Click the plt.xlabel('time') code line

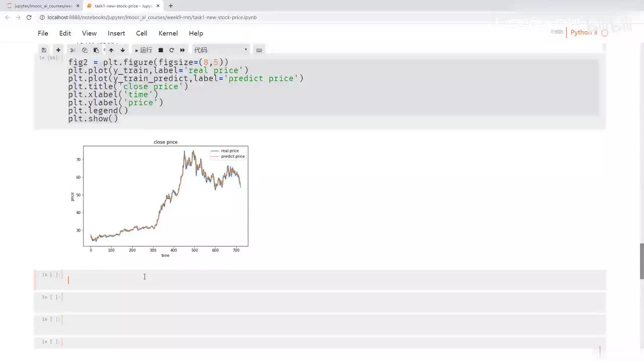pos(113,95)
